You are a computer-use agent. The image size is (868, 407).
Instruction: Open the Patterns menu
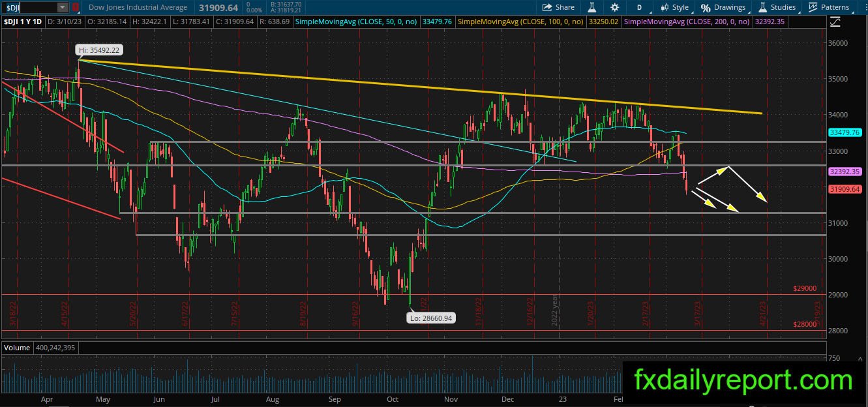(x=829, y=7)
